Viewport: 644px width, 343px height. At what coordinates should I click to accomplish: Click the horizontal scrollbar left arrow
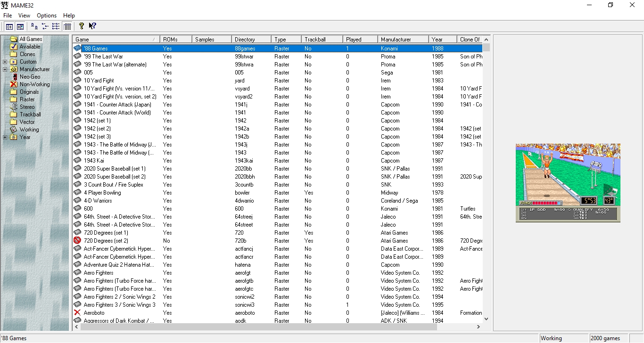click(76, 327)
